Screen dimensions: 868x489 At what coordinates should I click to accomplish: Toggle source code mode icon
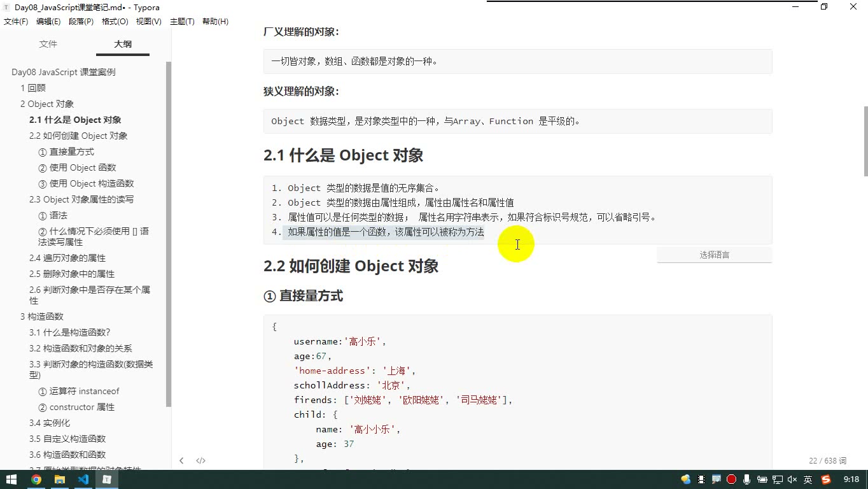click(200, 460)
